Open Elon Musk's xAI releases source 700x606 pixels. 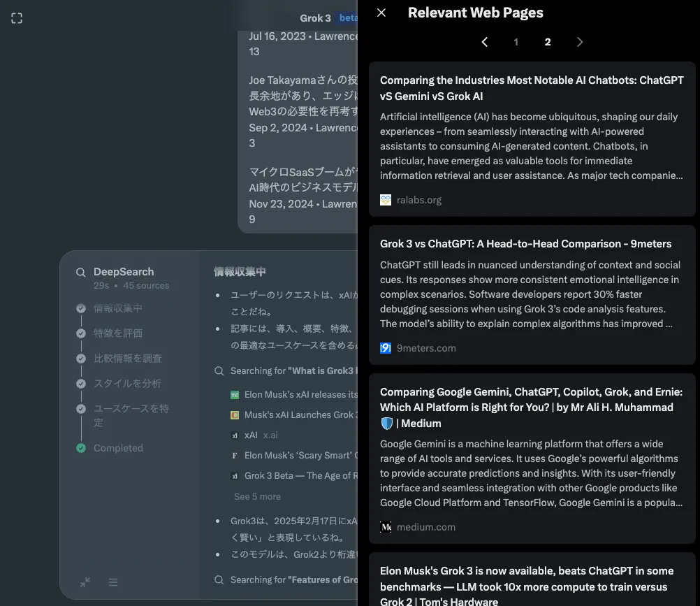coord(294,395)
